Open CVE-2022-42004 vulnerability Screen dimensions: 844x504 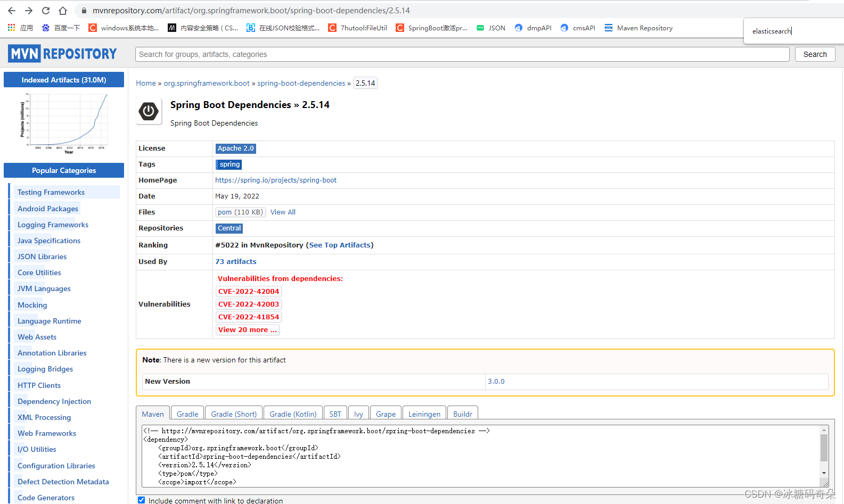[249, 291]
